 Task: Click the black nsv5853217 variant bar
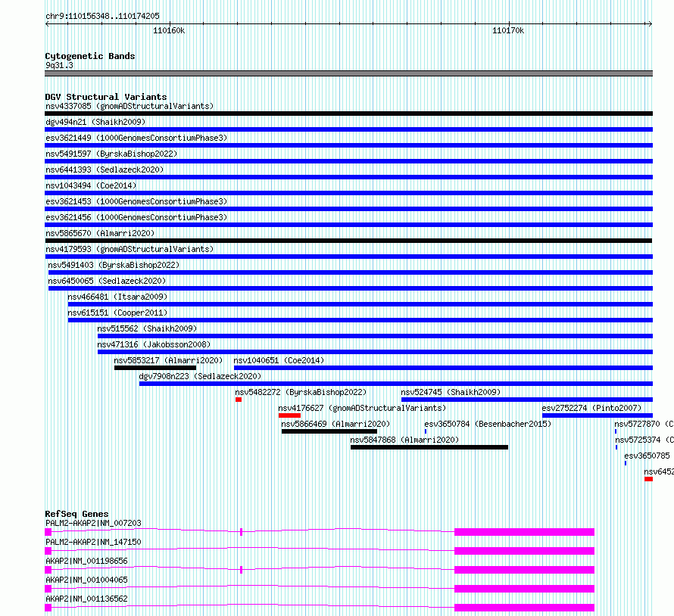click(x=155, y=368)
